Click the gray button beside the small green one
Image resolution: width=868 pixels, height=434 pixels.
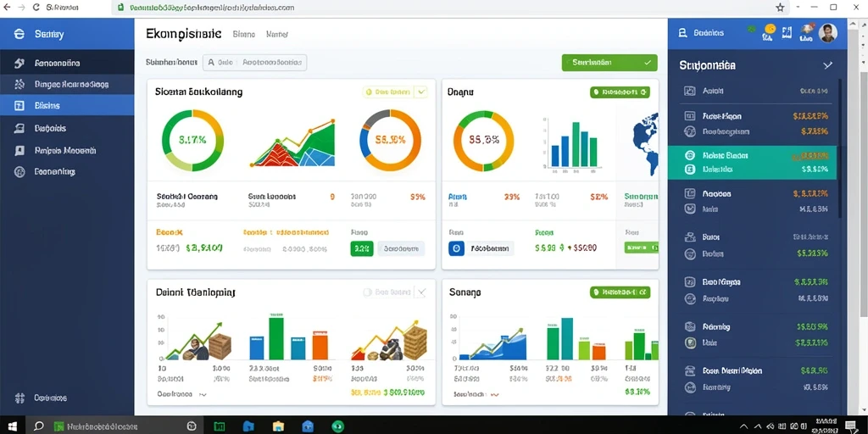[x=401, y=248]
